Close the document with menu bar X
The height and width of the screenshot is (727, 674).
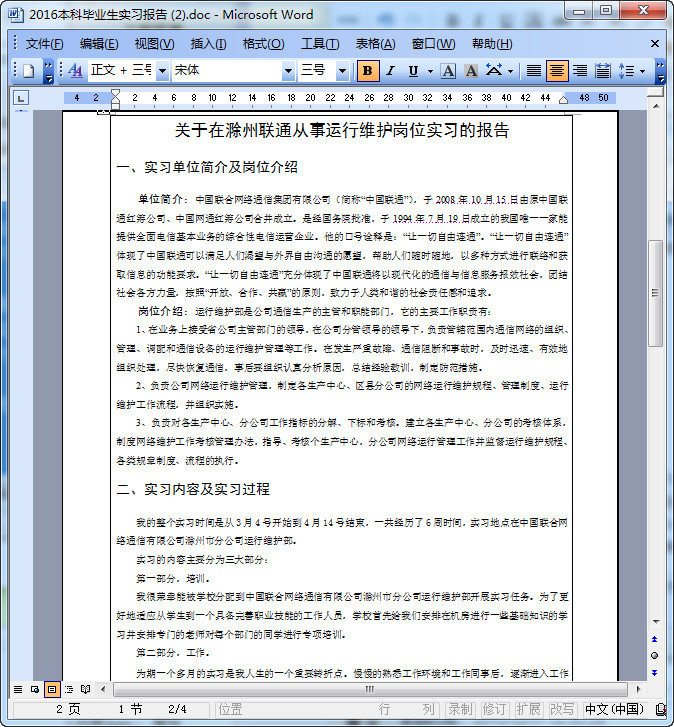[655, 44]
